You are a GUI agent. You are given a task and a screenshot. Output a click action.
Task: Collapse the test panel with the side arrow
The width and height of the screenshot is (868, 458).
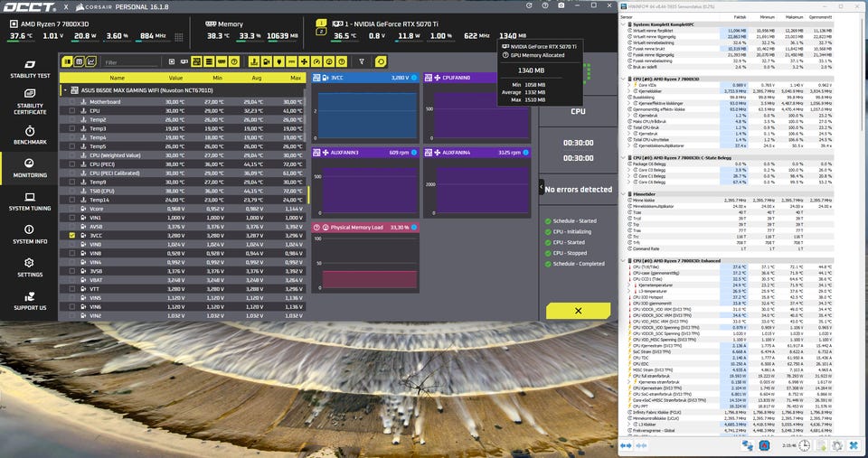pyautogui.click(x=542, y=188)
